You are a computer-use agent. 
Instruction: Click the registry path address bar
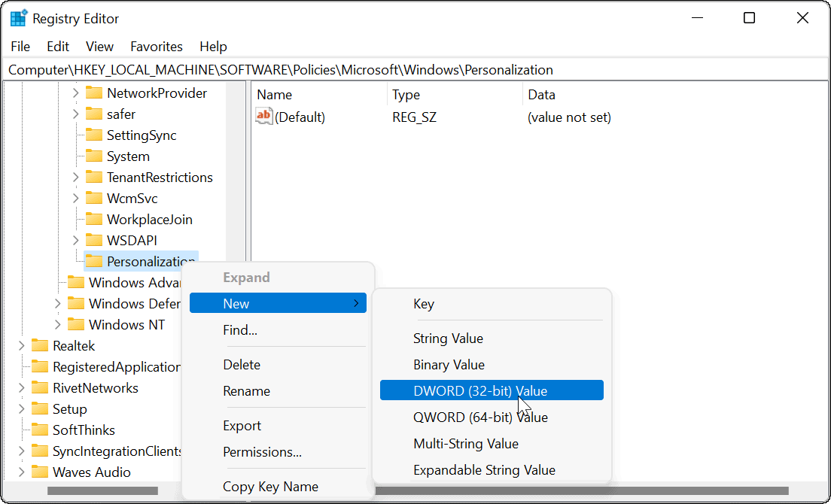coord(414,70)
